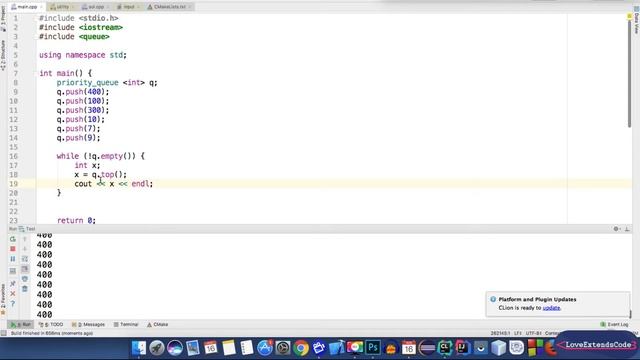Click gutter line number 19
The height and width of the screenshot is (360, 640).
click(13, 184)
